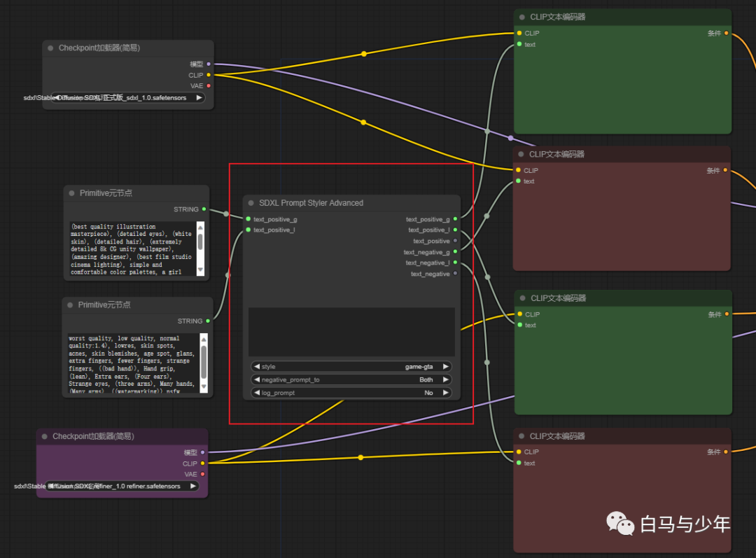Collapse the SDXL Prompt Styler Advanced node

(x=251, y=203)
